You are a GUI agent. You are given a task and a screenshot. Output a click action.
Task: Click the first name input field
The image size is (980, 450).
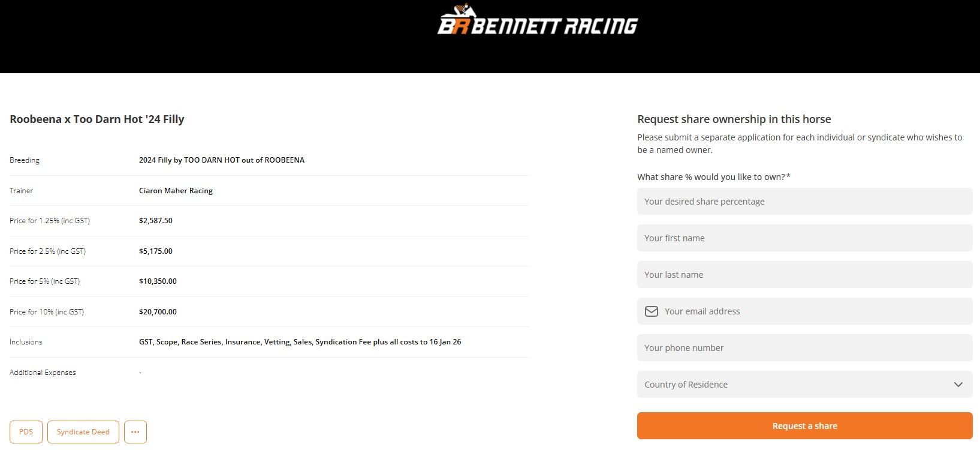pos(804,238)
